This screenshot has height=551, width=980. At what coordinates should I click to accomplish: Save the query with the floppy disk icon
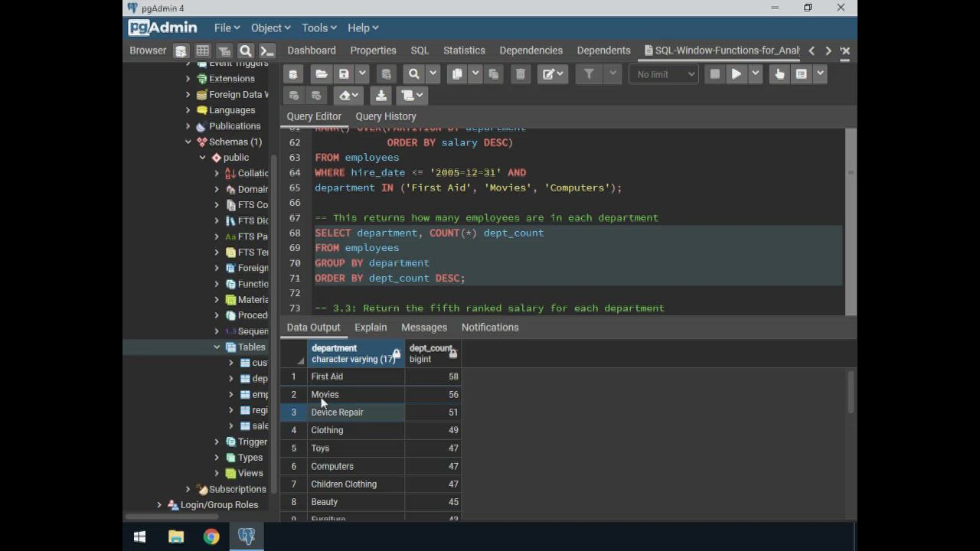pos(344,74)
